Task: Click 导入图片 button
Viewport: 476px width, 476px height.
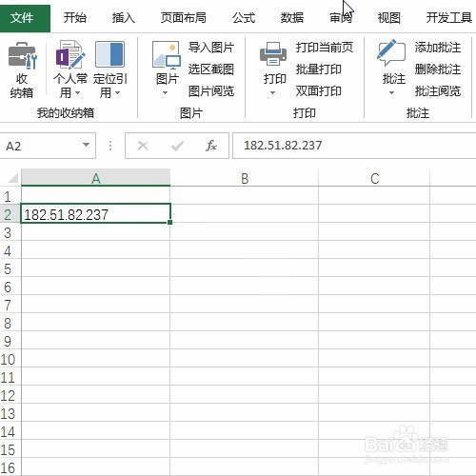Action: 211,48
